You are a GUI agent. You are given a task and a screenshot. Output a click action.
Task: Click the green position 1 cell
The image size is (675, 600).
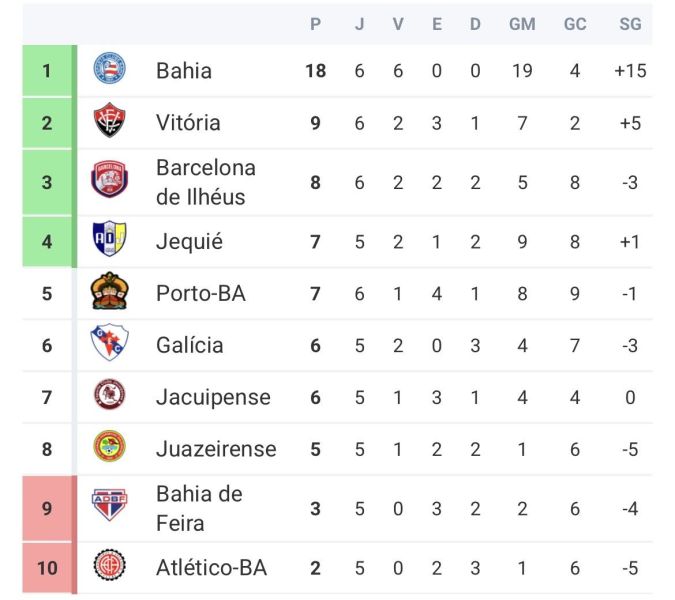[x=47, y=71]
